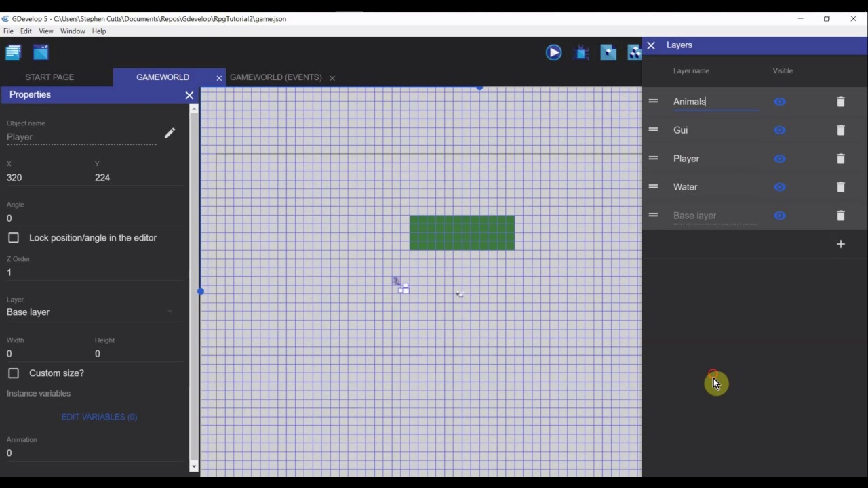868x488 pixels.
Task: Hide the Player layer
Action: [x=780, y=159]
